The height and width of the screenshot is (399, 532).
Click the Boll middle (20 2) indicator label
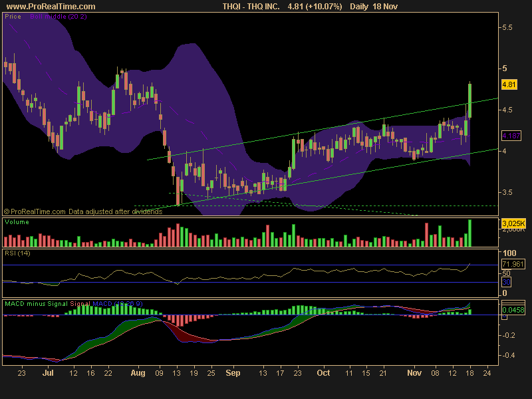(59, 16)
